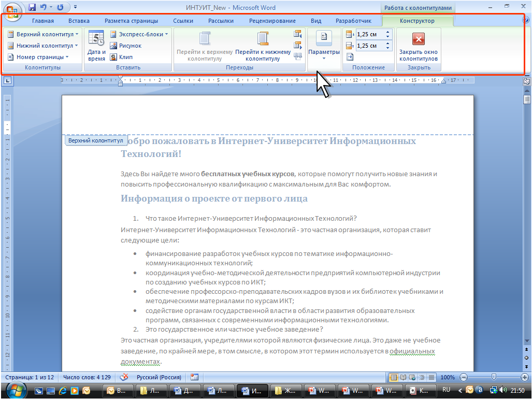
Task: Open the Windows Start menu
Action: (16, 390)
